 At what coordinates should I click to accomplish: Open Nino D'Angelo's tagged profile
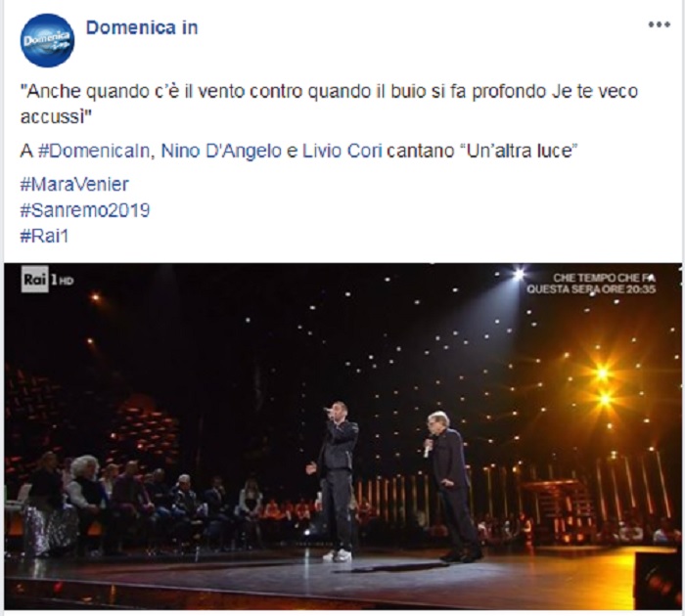coord(221,151)
